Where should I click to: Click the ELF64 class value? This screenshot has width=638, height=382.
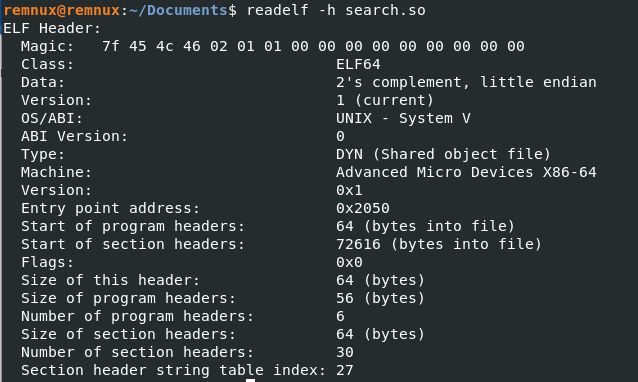pyautogui.click(x=358, y=64)
